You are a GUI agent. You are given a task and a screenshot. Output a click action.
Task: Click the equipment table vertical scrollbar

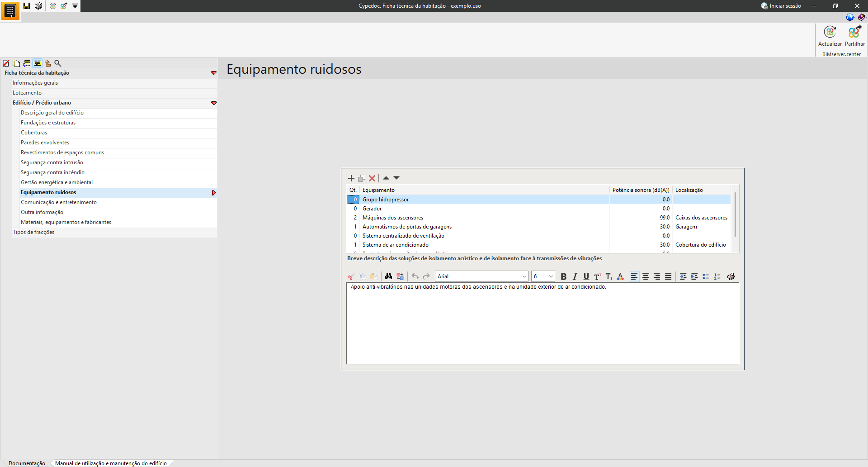point(735,215)
